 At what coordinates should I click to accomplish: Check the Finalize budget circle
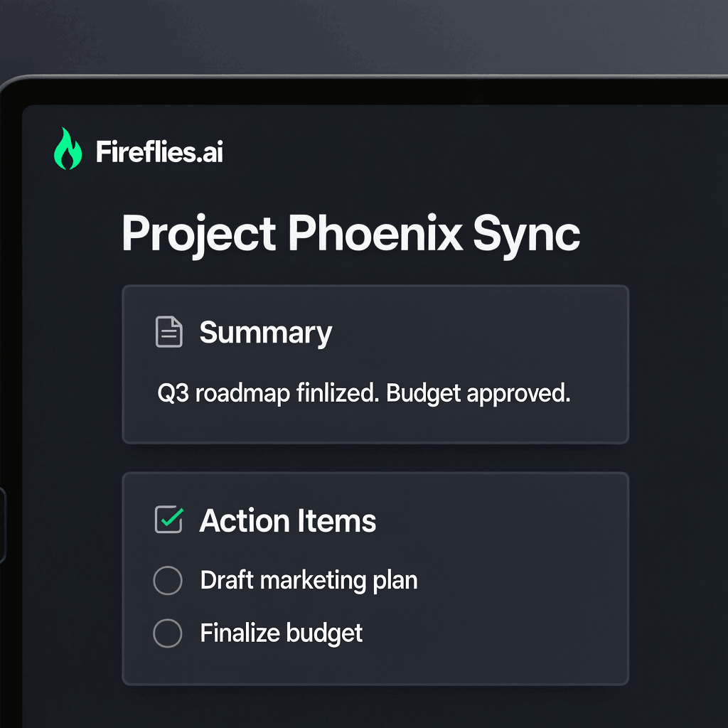click(168, 633)
